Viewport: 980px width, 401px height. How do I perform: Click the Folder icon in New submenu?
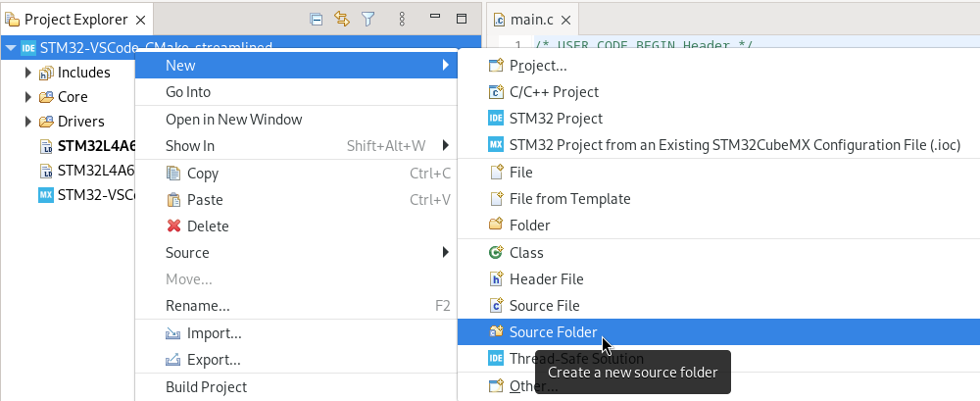point(496,225)
